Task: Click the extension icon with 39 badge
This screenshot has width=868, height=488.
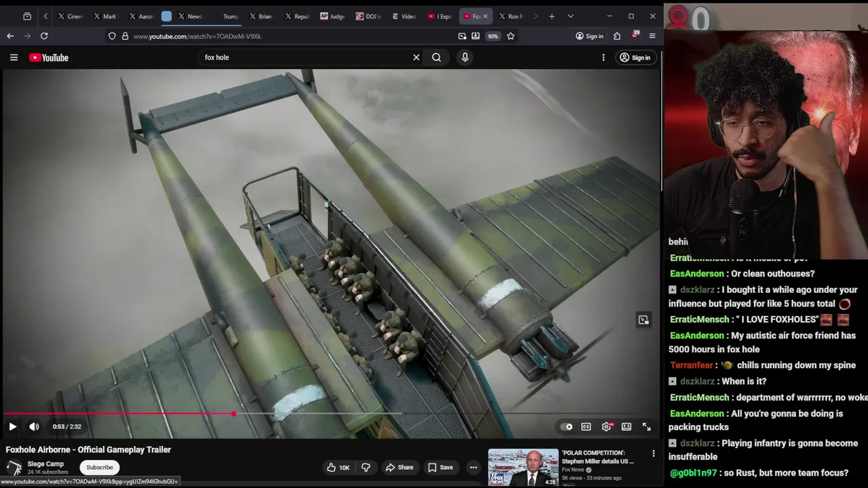Action: (635, 35)
